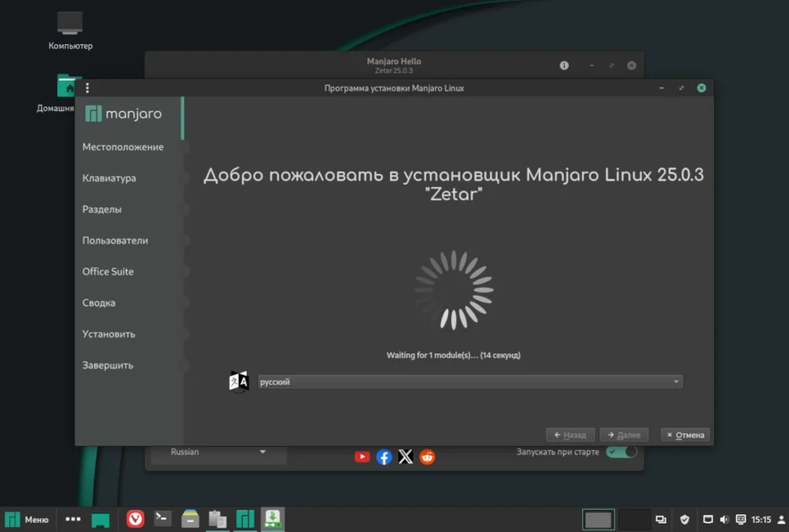
Task: Open the YouTube link in Manjaro Hello
Action: pos(362,457)
